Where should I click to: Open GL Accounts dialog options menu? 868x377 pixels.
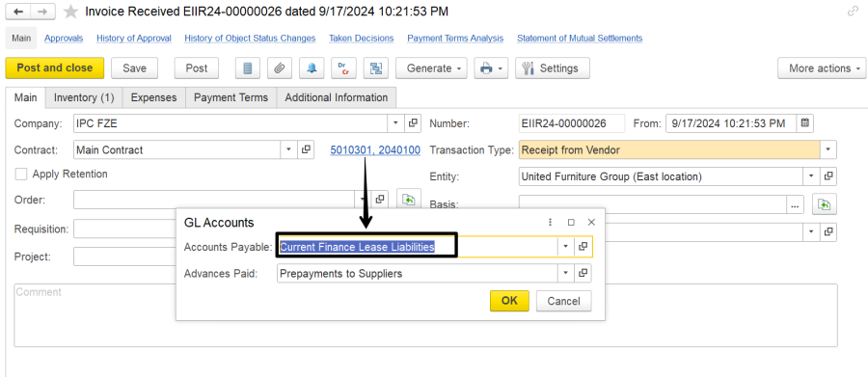coord(551,222)
